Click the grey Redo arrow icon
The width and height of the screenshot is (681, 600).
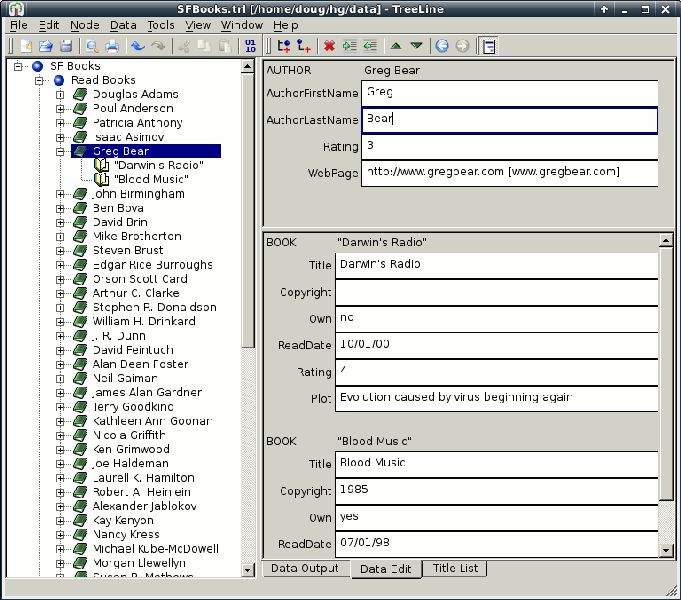coord(158,46)
